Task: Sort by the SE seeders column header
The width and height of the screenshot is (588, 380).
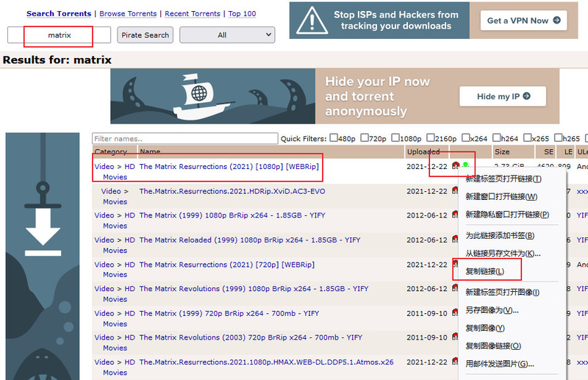Action: [x=548, y=151]
